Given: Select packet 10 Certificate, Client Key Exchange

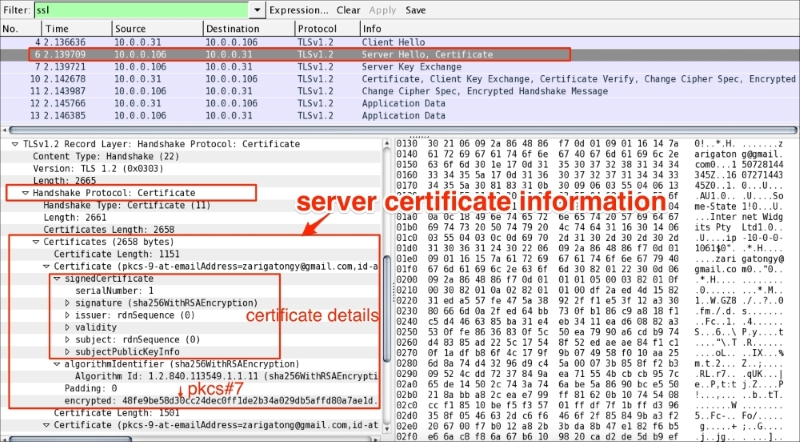Looking at the screenshot, I should click(x=400, y=79).
